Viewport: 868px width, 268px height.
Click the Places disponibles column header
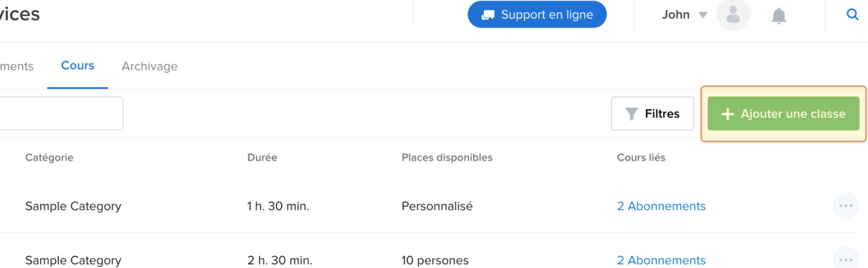pos(447,157)
